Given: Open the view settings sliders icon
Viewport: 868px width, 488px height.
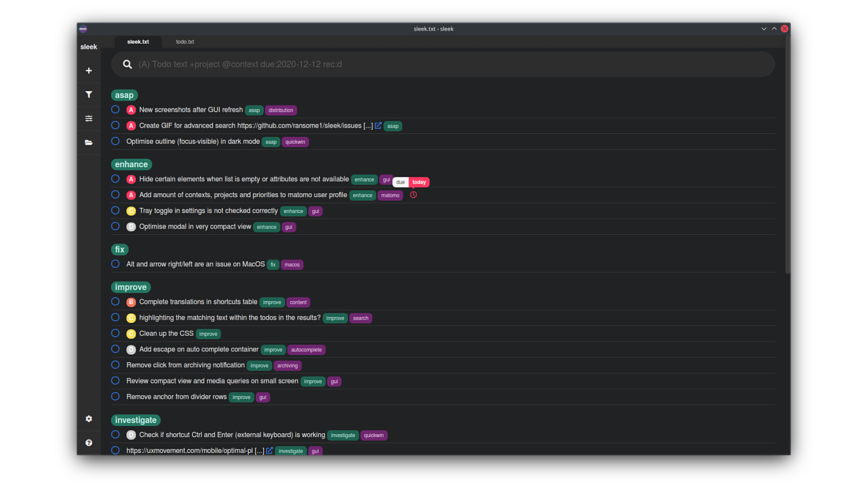Looking at the screenshot, I should 88,118.
